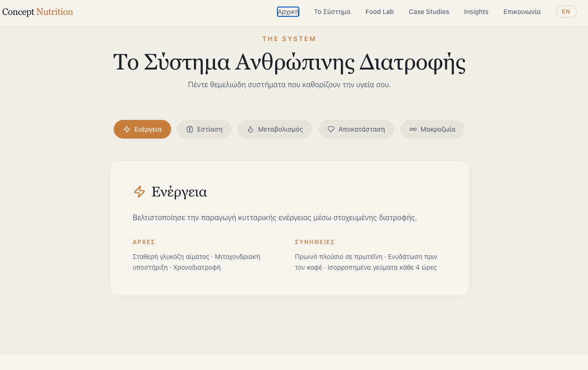Screen dimensions: 588x370
Task: Click the Concept Nutrition logo
Action: pos(38,12)
